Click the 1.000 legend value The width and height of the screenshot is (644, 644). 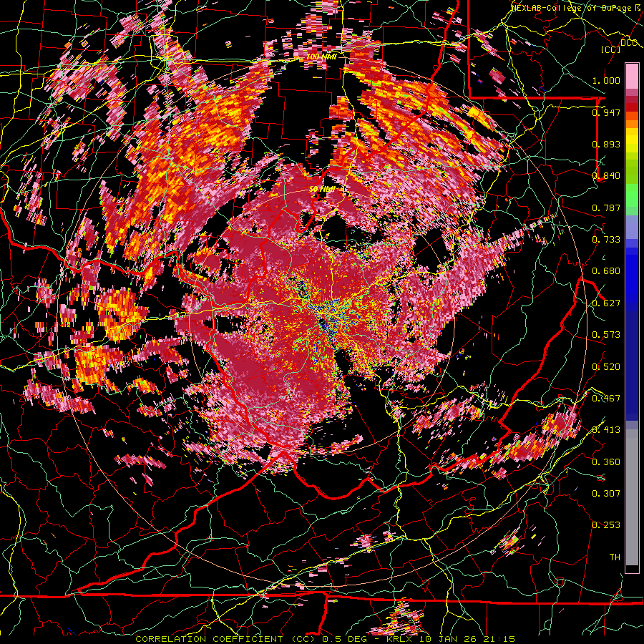(606, 80)
